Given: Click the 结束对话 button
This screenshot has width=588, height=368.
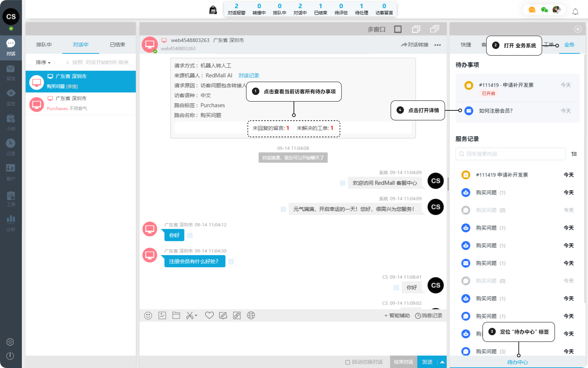Looking at the screenshot, I should point(404,362).
